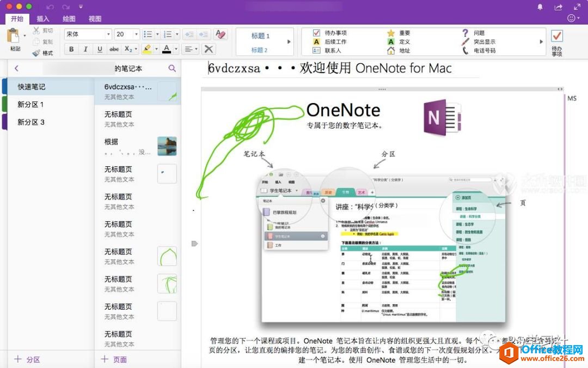Screen dimensions: 588x368
Task: Select the 6vdczxsa page entry
Action: coord(138,91)
